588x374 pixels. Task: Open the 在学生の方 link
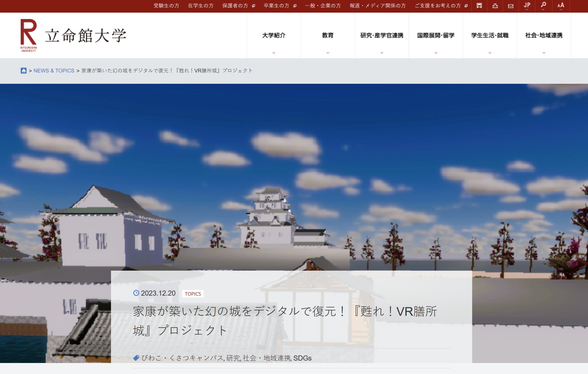200,6
